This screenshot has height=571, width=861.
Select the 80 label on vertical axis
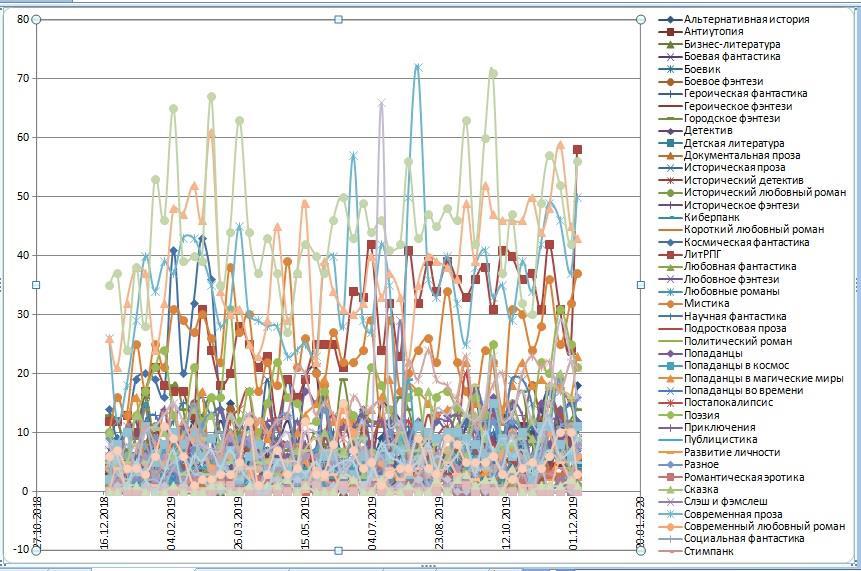pos(22,19)
